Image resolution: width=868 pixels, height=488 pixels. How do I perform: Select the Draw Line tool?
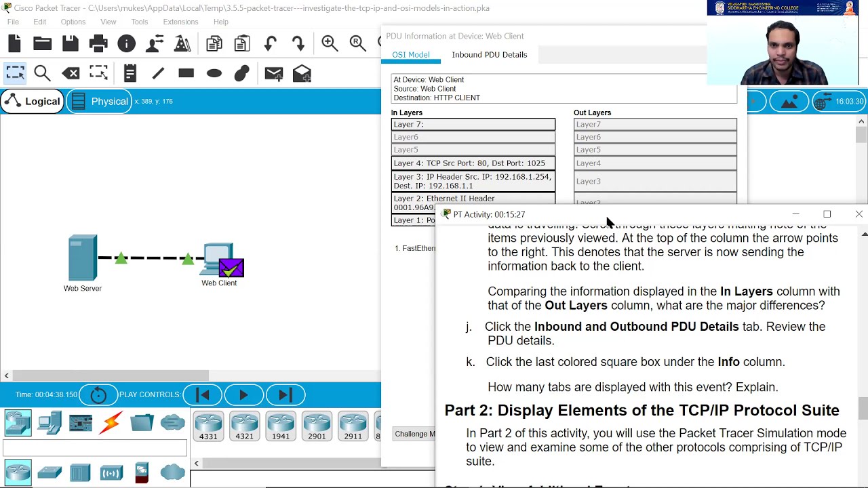pos(158,73)
